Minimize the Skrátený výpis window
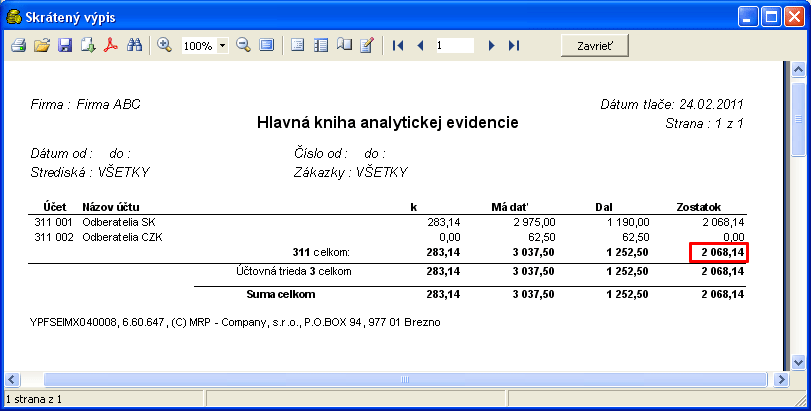The width and height of the screenshot is (811, 411). click(x=747, y=17)
